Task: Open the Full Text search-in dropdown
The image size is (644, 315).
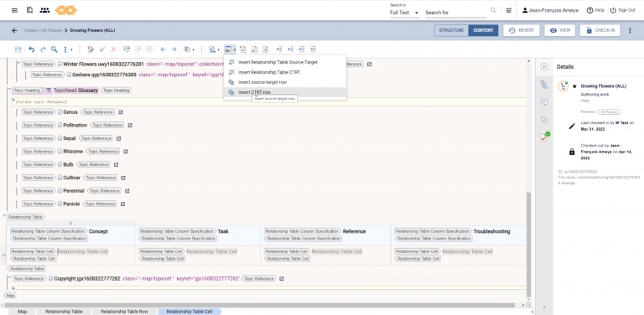Action: tap(404, 13)
